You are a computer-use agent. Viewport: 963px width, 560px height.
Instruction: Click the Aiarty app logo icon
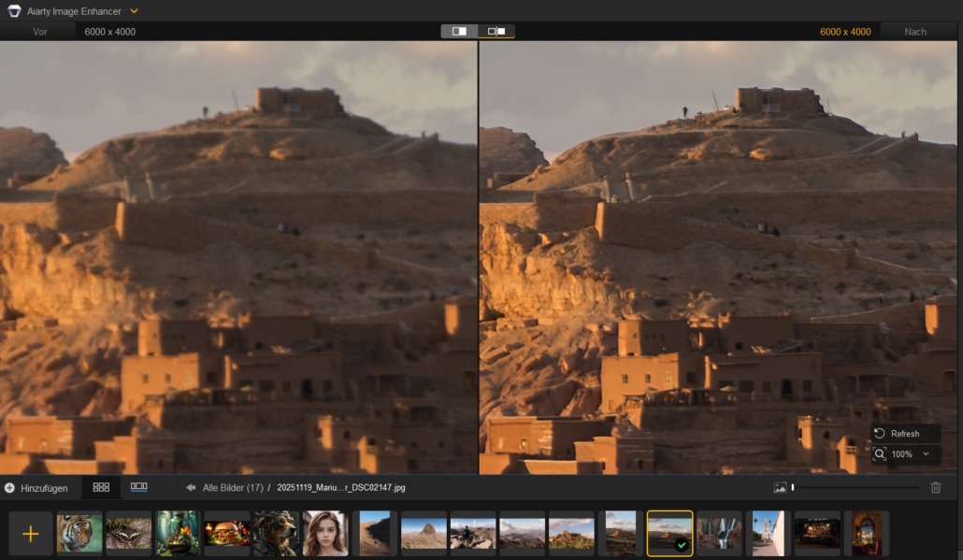(x=14, y=11)
